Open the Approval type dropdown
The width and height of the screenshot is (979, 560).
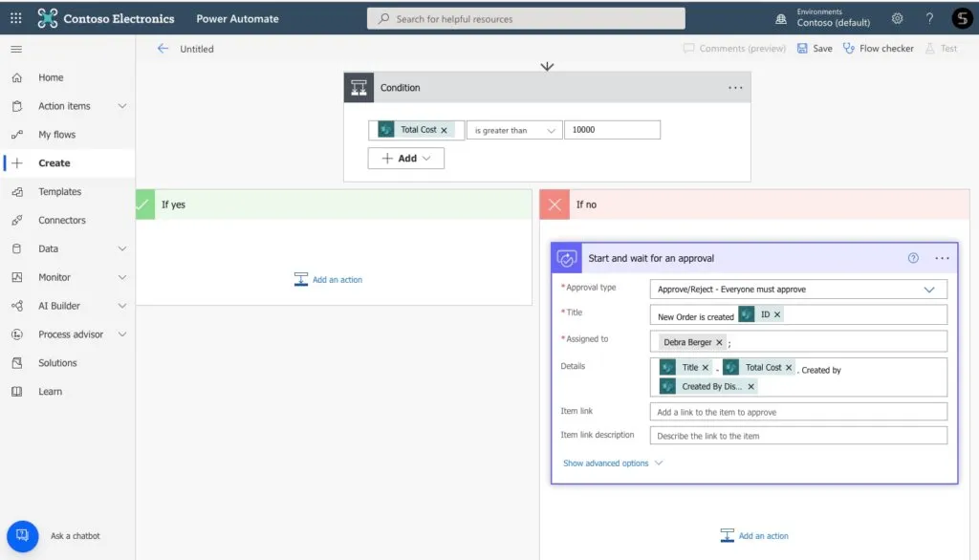click(798, 289)
